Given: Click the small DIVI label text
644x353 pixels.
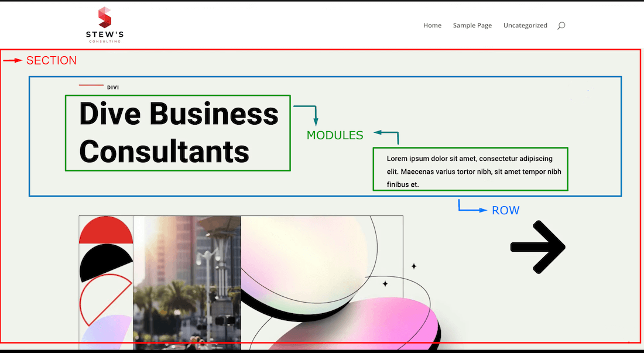Looking at the screenshot, I should coord(113,87).
